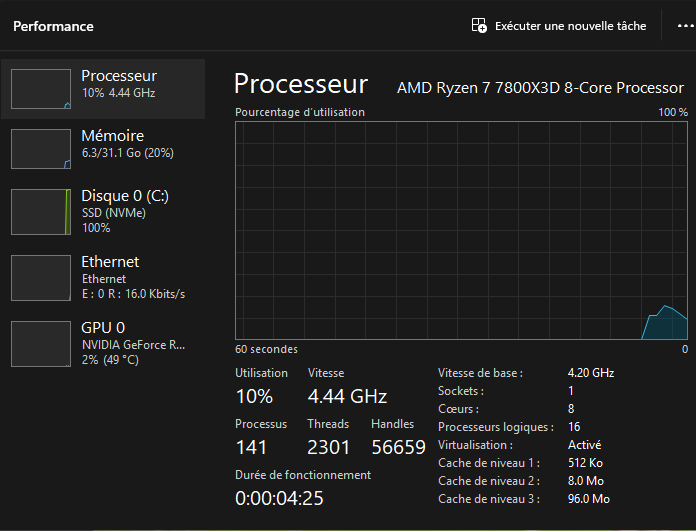Select the Processeur mini graph thumbnail
696x531 pixels.
pos(41,89)
